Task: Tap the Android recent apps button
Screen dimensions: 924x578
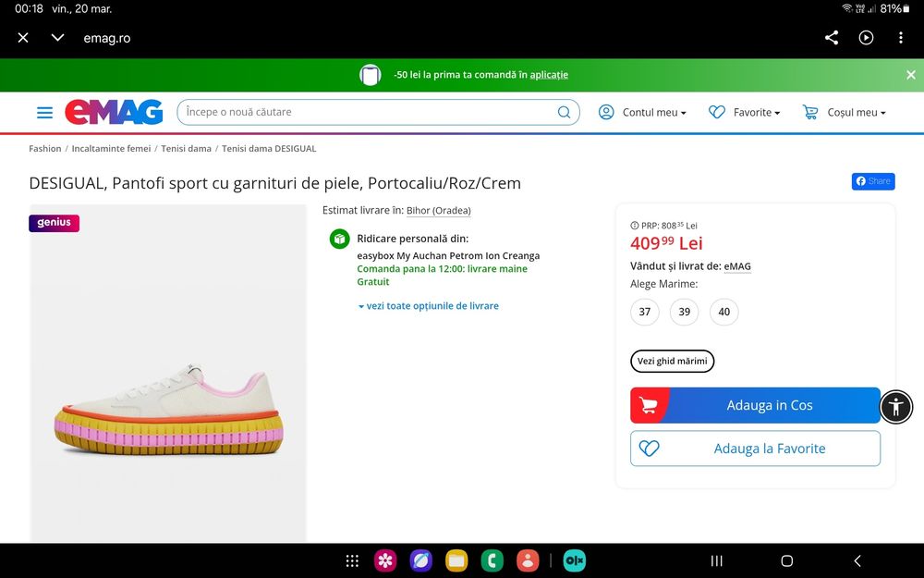Action: pos(717,561)
